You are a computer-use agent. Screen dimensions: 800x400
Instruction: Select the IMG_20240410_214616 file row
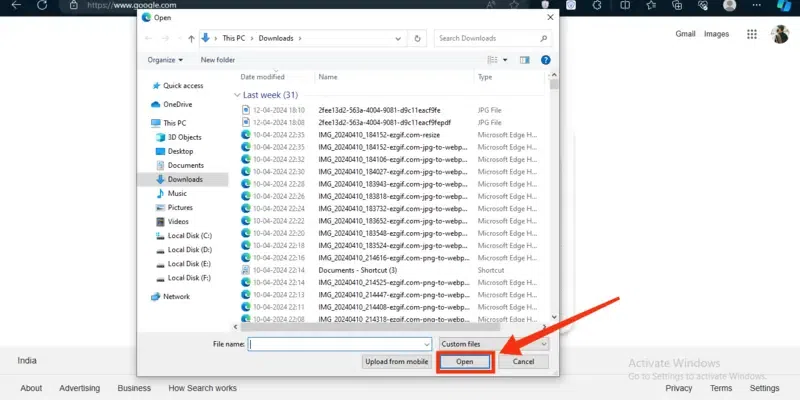click(390, 258)
